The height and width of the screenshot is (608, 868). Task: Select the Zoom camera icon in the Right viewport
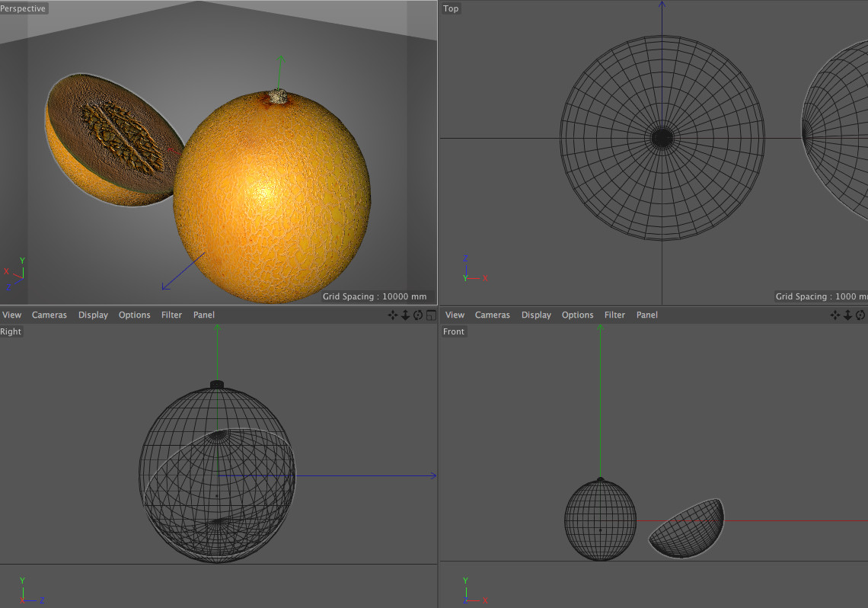(x=404, y=315)
